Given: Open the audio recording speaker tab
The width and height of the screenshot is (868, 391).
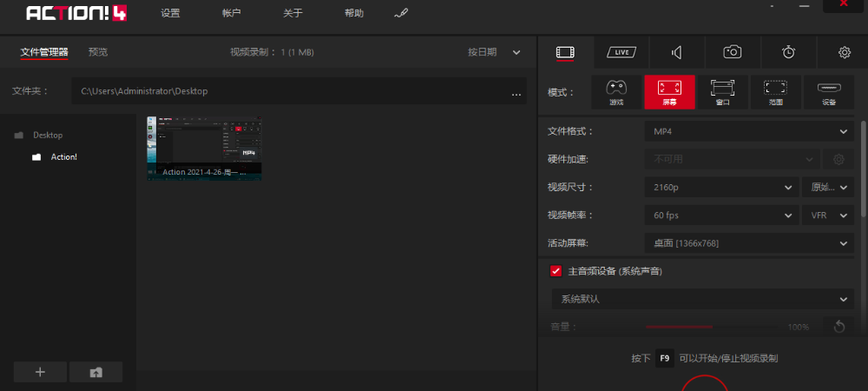Looking at the screenshot, I should click(676, 52).
